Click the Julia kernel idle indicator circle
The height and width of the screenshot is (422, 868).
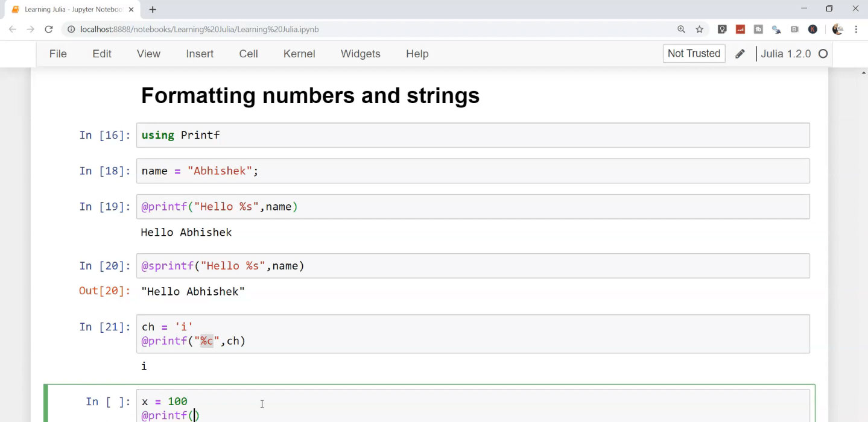click(823, 54)
